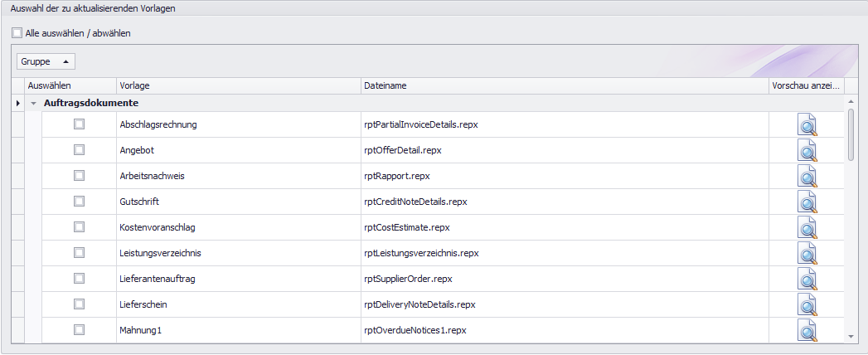Click preview icon for Gutschrift row

(x=807, y=202)
